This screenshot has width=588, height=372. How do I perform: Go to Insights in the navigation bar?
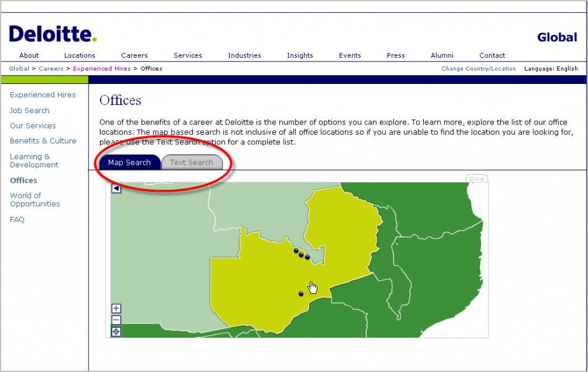[300, 55]
